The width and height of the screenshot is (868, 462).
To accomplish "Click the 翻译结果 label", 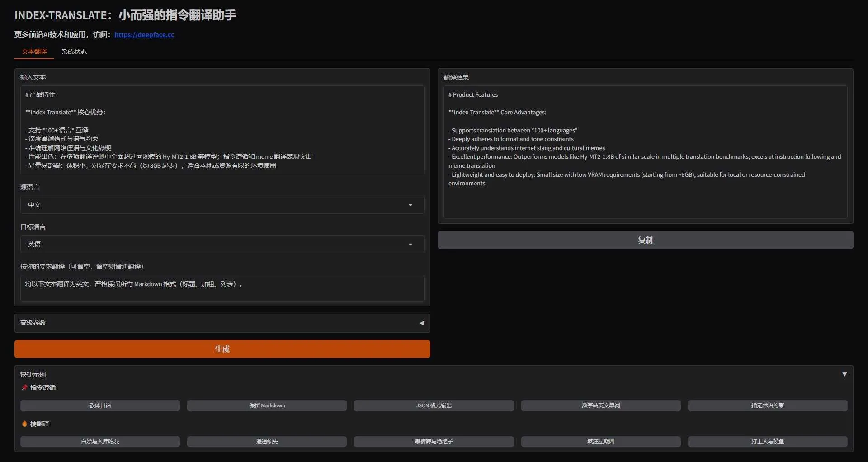I will 456,77.
